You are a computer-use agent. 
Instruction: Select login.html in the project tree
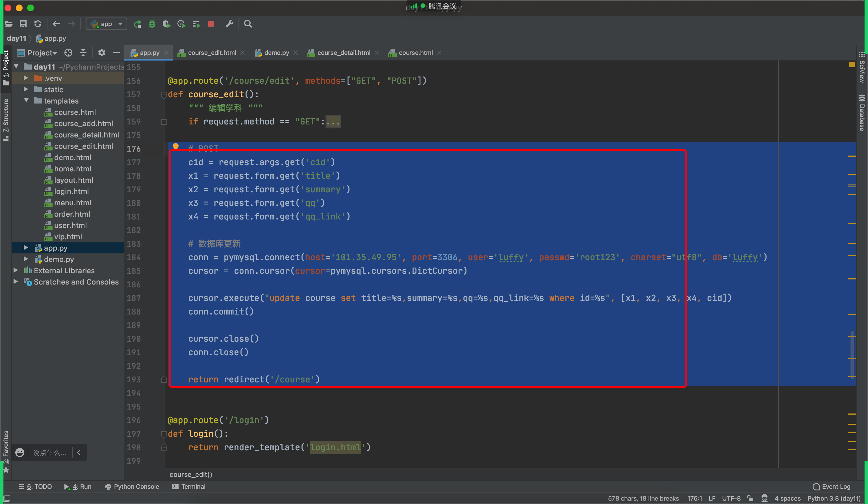click(x=71, y=191)
